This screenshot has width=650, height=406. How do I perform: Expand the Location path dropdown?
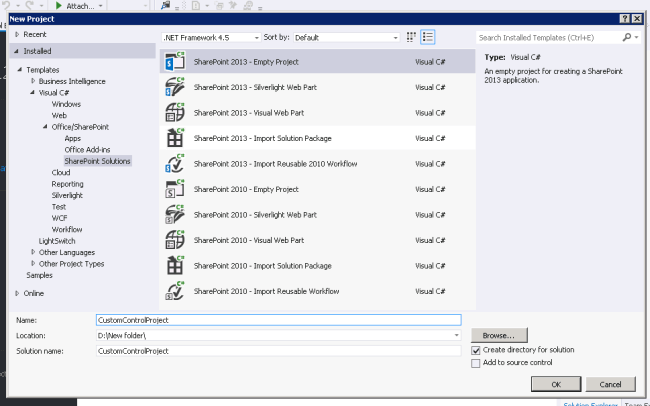click(455, 335)
